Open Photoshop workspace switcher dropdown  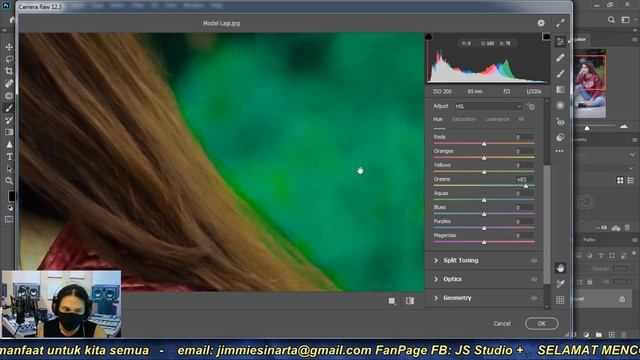625,20
